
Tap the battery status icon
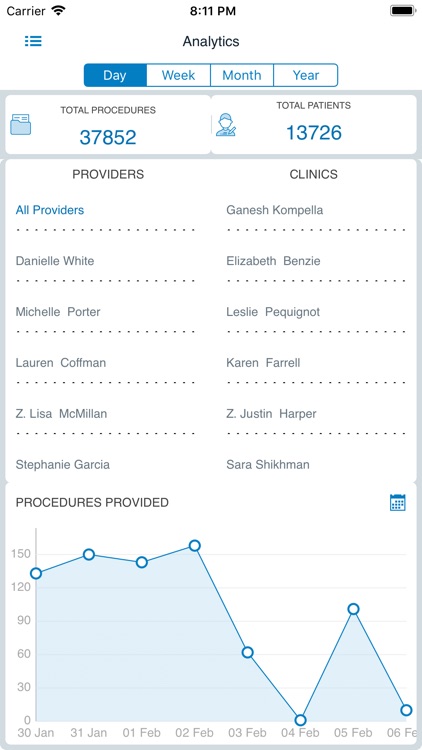pos(403,11)
